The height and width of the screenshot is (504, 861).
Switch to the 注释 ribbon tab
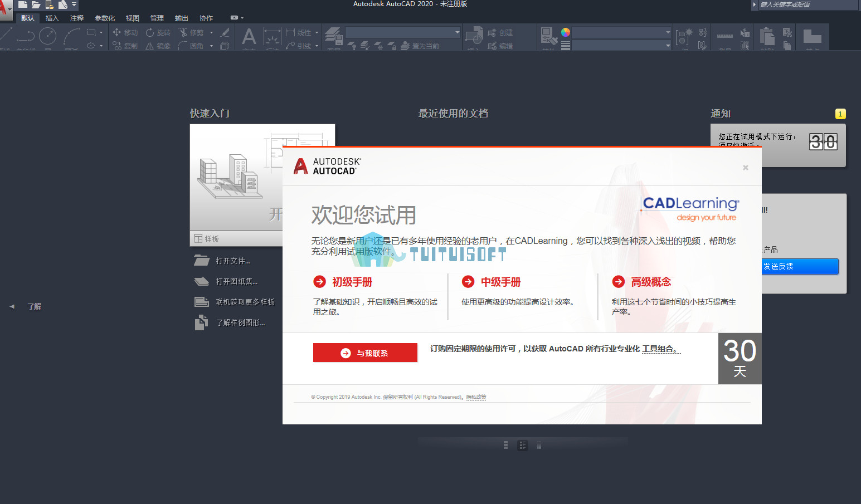(77, 18)
